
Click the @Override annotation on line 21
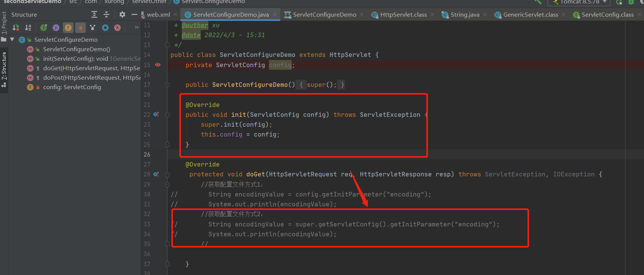203,105
